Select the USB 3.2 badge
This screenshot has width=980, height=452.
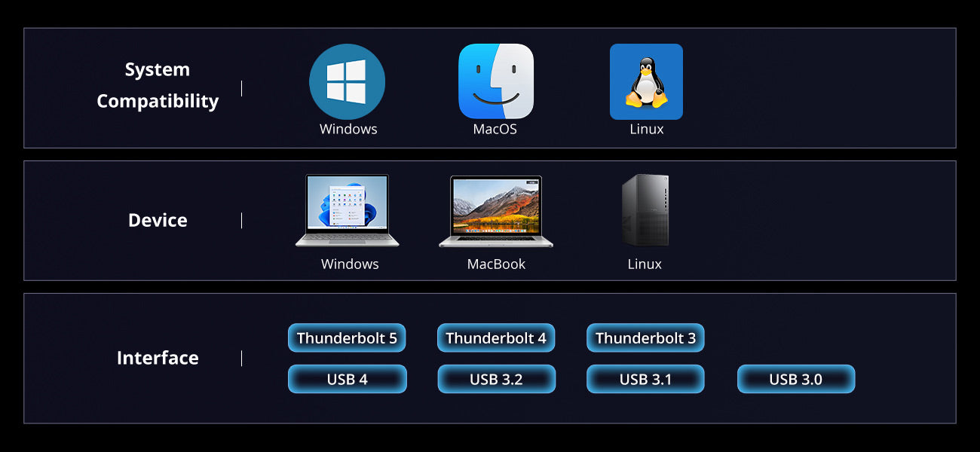point(496,379)
